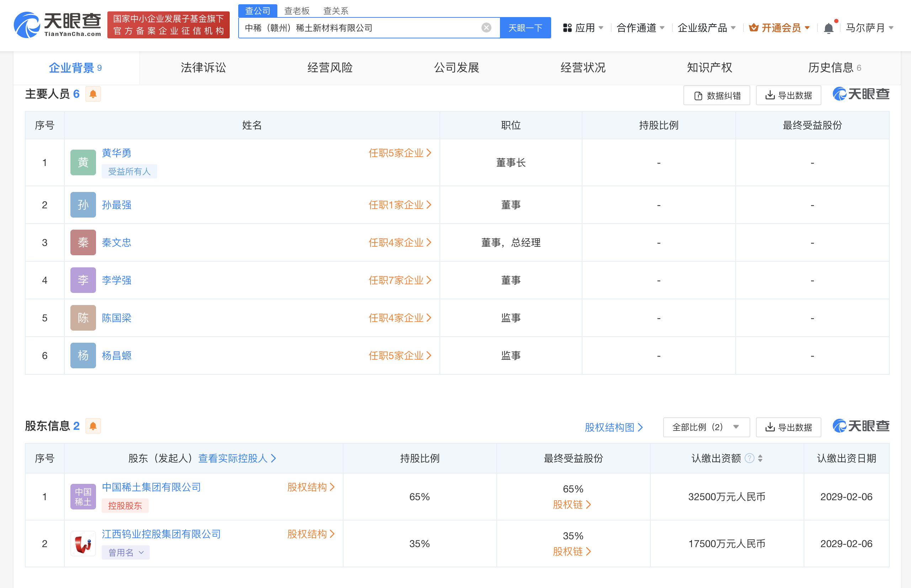Clear the search box text
Viewport: 911px width, 588px height.
tap(486, 27)
